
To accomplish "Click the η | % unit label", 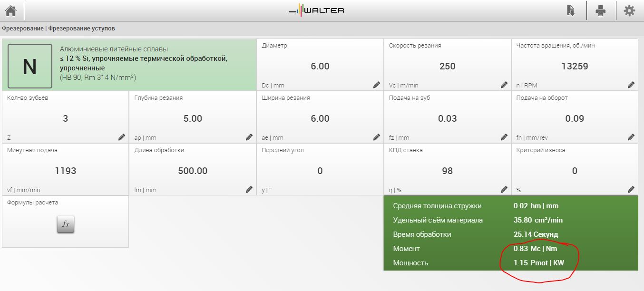I will (x=395, y=190).
